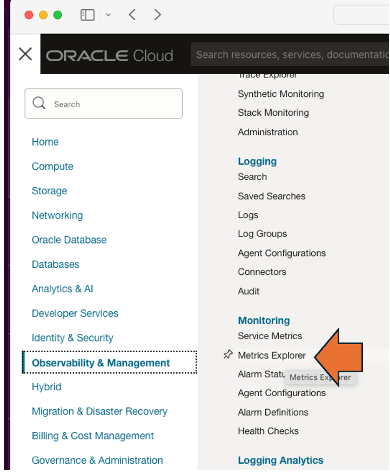Open Agent Configurations under Logging
The image size is (390, 474).
282,253
